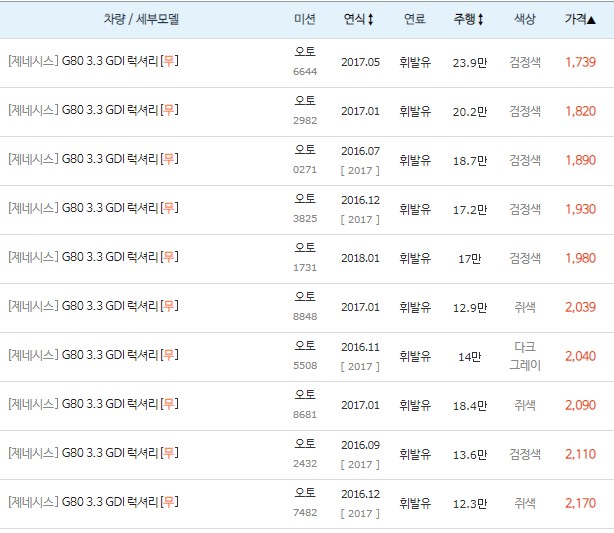The width and height of the screenshot is (614, 533).
Task: Open G80 listing priced 2,090
Action: (93, 403)
